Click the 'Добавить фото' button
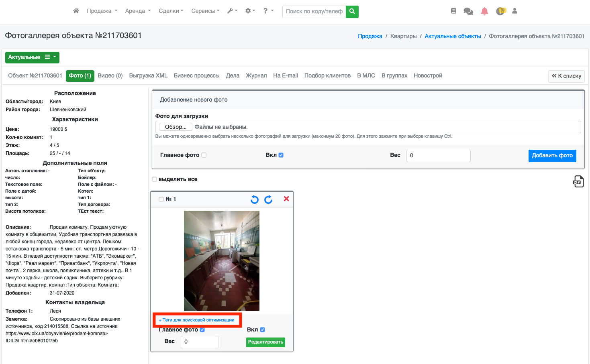Viewport: 590px width, 364px height. click(x=552, y=156)
